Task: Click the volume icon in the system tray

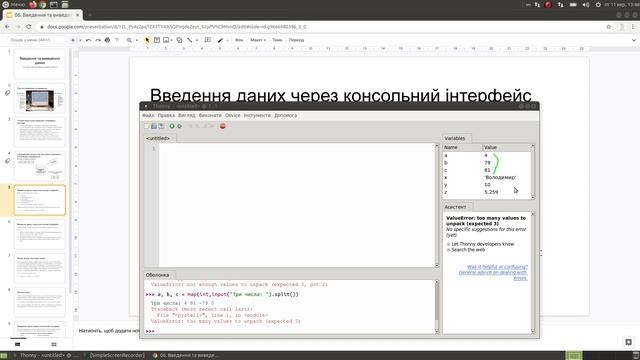Action: click(586, 4)
